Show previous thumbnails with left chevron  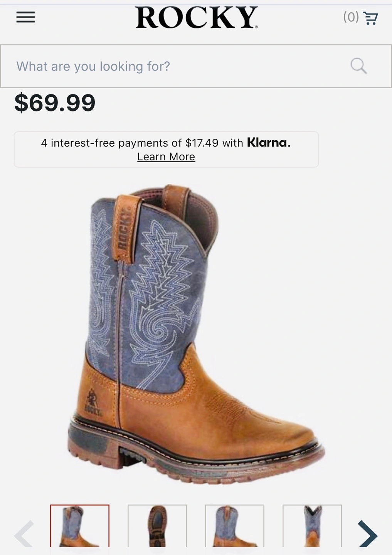pos(24,534)
